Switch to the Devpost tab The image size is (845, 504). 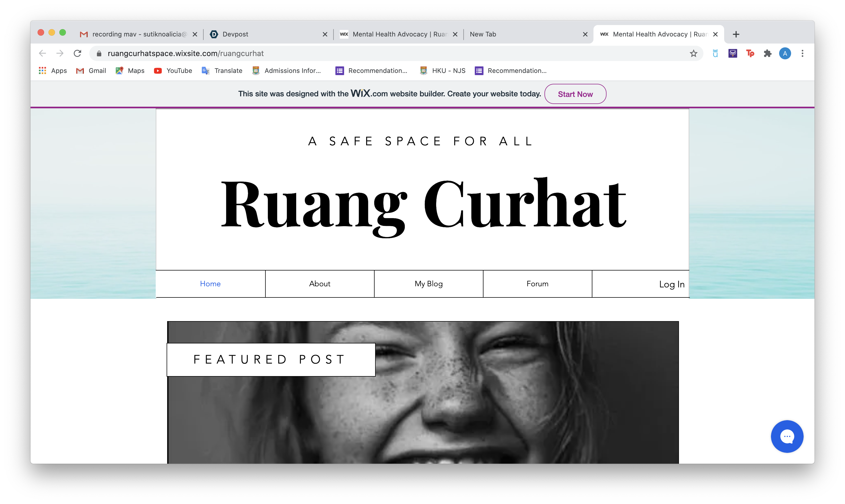[265, 34]
